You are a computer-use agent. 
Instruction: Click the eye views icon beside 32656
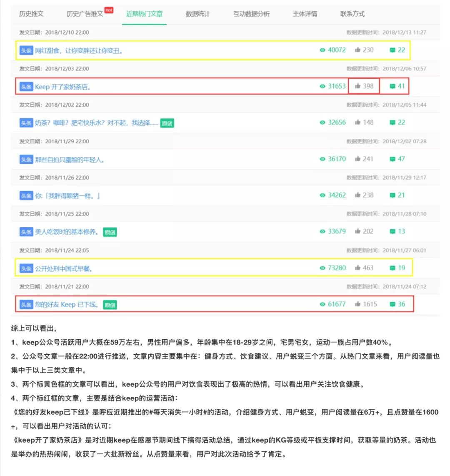322,123
